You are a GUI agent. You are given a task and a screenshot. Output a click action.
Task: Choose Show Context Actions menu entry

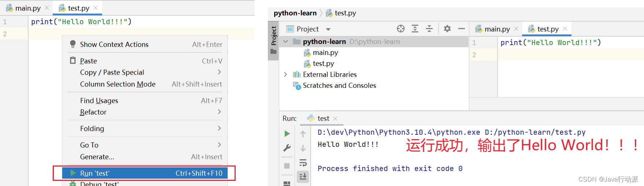tap(114, 44)
